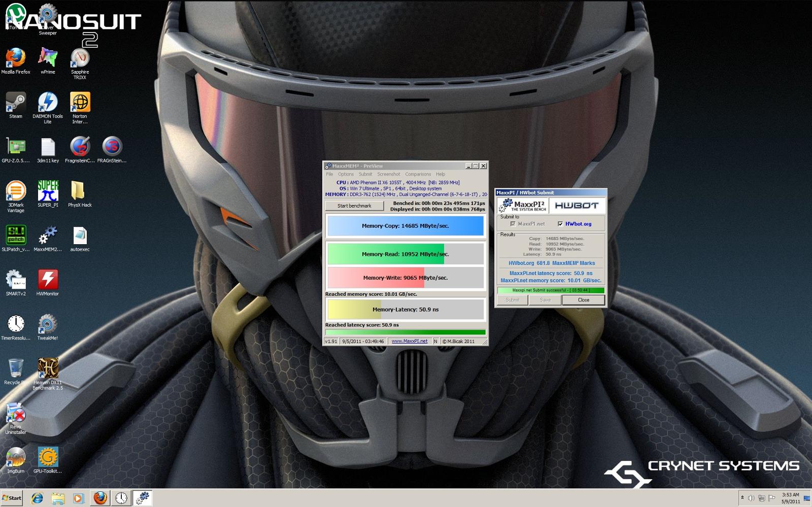Open the Submit menu in MaxxMEM²
This screenshot has height=507, width=812.
(x=365, y=174)
